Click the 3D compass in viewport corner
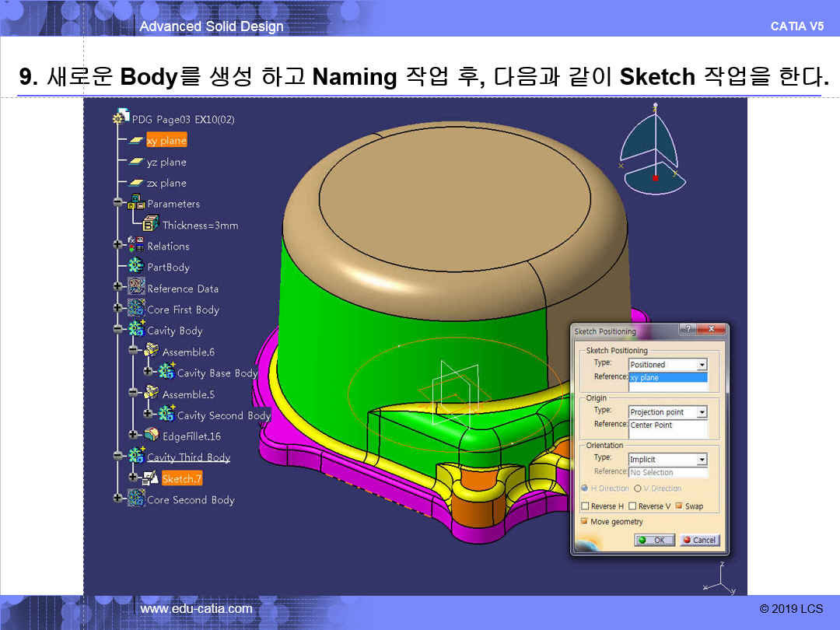 655,152
